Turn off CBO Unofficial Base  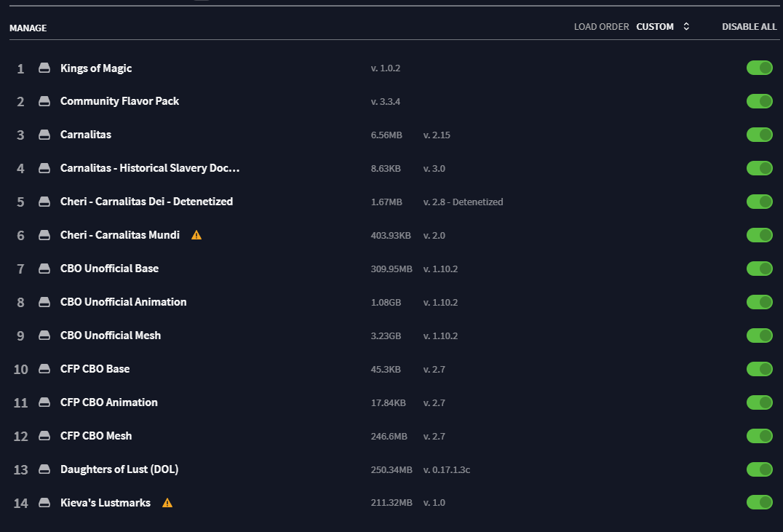click(x=760, y=269)
